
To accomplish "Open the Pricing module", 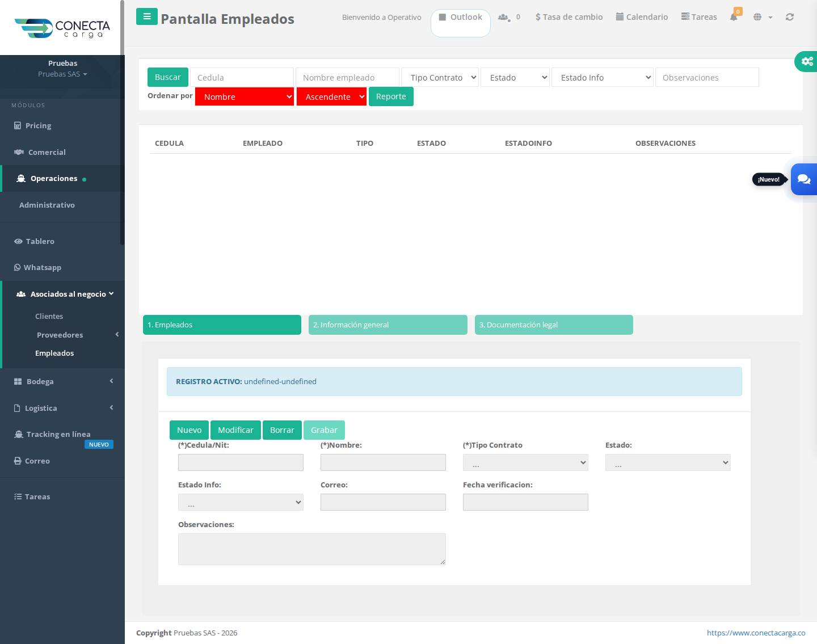I will coord(62,125).
